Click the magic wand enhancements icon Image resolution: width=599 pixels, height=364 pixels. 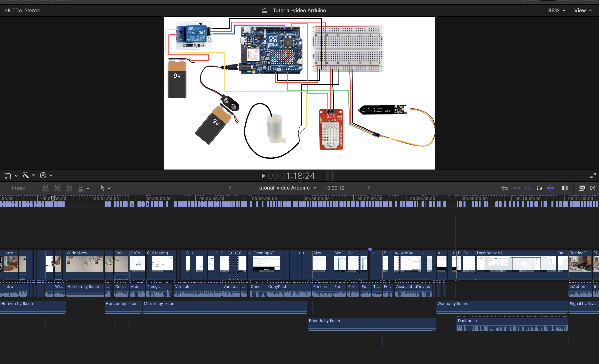[x=25, y=175]
